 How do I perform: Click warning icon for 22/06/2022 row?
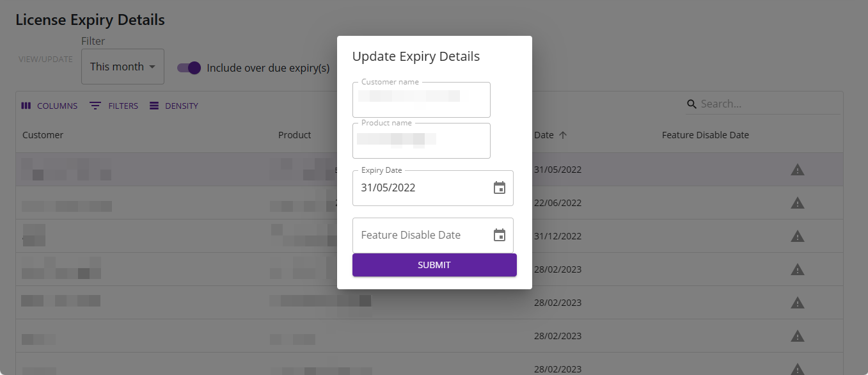coord(797,203)
